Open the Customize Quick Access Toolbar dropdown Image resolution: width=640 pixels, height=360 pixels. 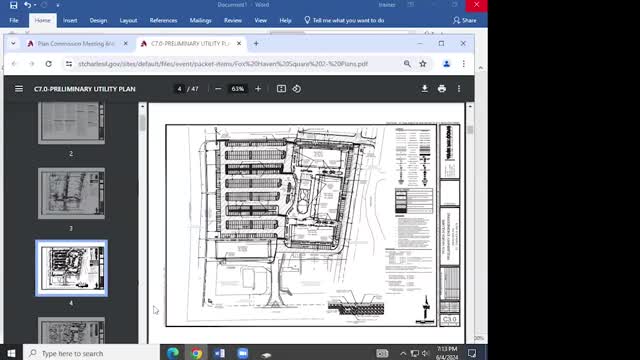[58, 5]
